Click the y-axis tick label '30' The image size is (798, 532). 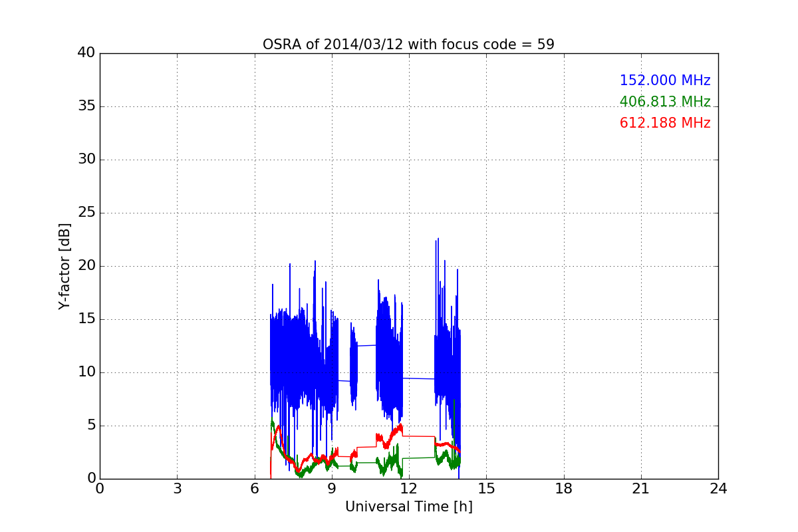[86, 160]
